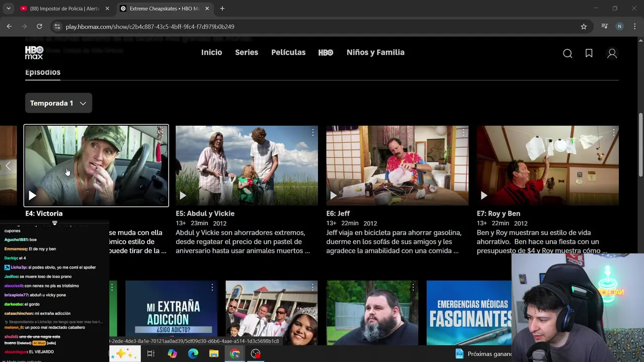Image resolution: width=644 pixels, height=362 pixels.
Task: Open the Próximas ganancias taskbar widget
Action: (483, 353)
